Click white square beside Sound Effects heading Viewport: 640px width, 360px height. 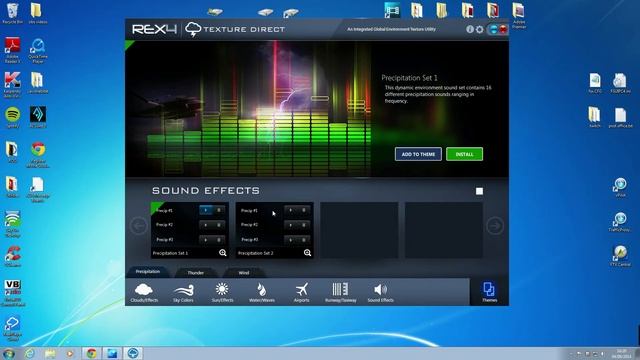click(479, 191)
